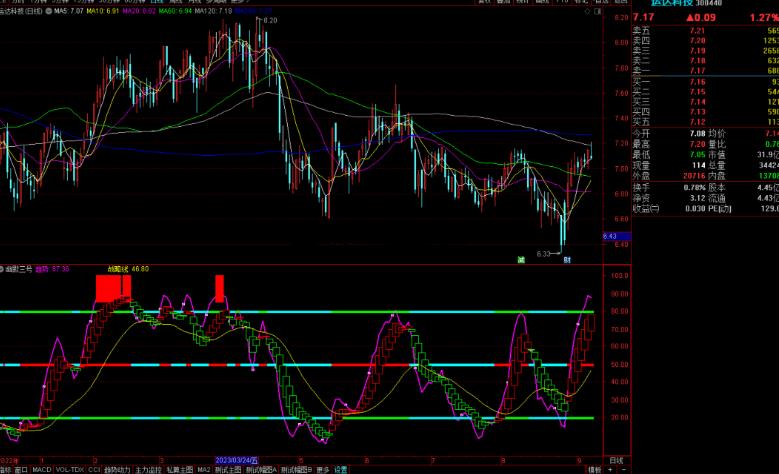Click the PE(动) label in quote panel
Viewport: 779px width, 474px height.
pyautogui.click(x=719, y=209)
